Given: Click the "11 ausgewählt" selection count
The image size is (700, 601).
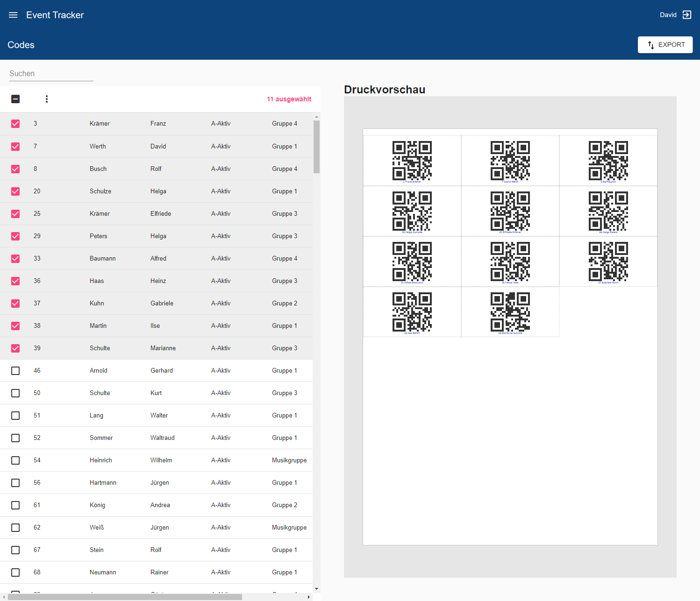Looking at the screenshot, I should [x=289, y=99].
